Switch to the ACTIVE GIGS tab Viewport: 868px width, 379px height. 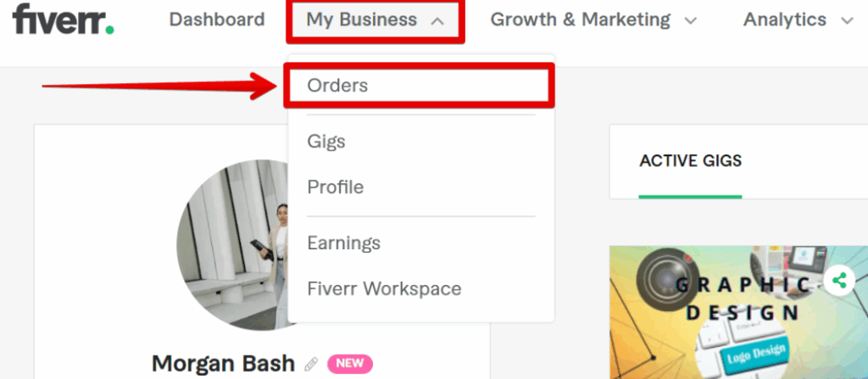point(690,161)
